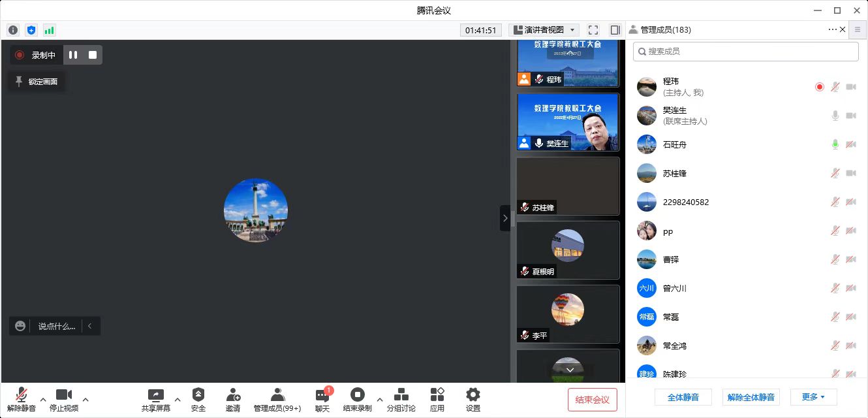This screenshot has width=868, height=418.
Task: Click the network signal strength icon
Action: point(50,30)
